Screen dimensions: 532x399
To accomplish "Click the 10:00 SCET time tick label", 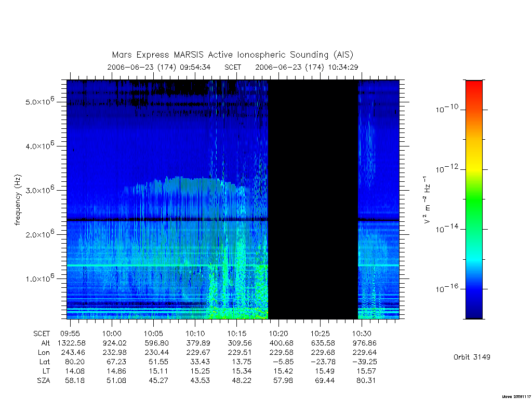I will 112,334.
